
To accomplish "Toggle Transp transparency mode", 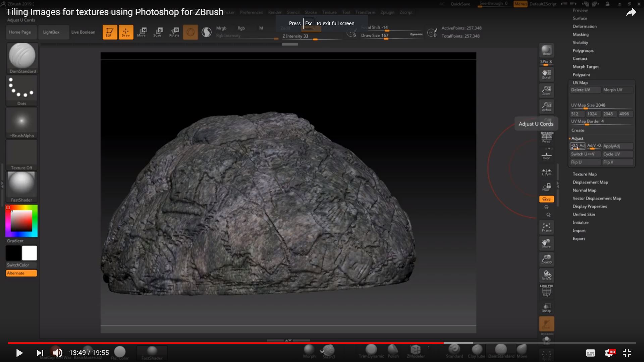I will pyautogui.click(x=546, y=307).
